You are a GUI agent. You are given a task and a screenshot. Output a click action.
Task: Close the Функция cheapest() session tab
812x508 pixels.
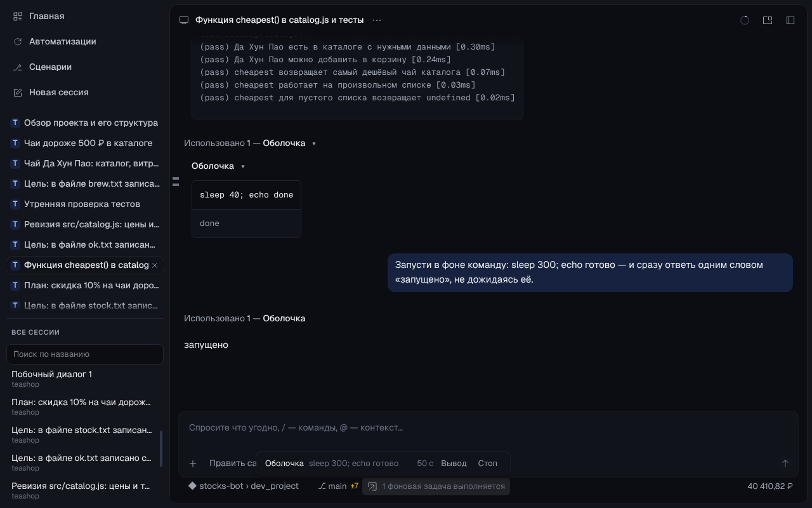[155, 265]
